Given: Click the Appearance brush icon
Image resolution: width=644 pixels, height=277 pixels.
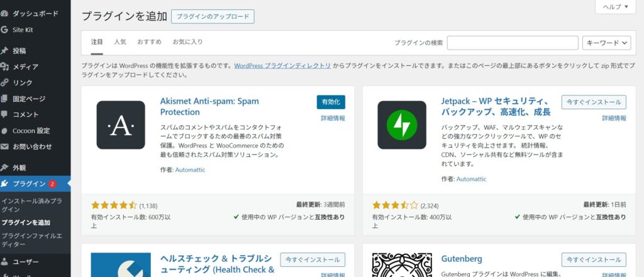Looking at the screenshot, I should pyautogui.click(x=4, y=168).
